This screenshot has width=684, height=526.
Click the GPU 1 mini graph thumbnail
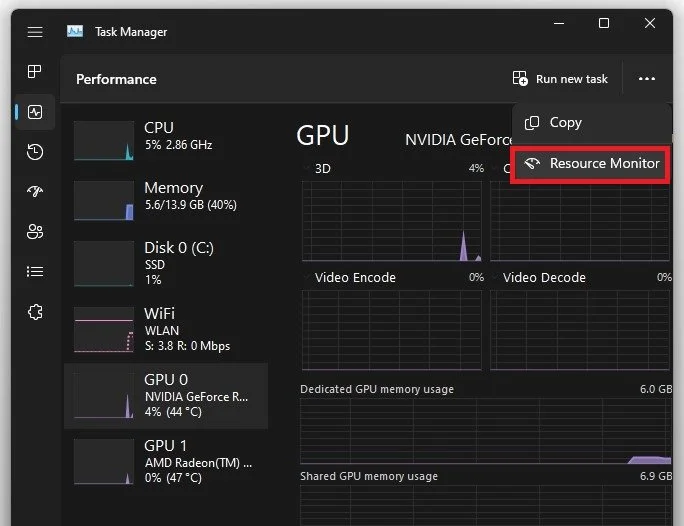104,461
